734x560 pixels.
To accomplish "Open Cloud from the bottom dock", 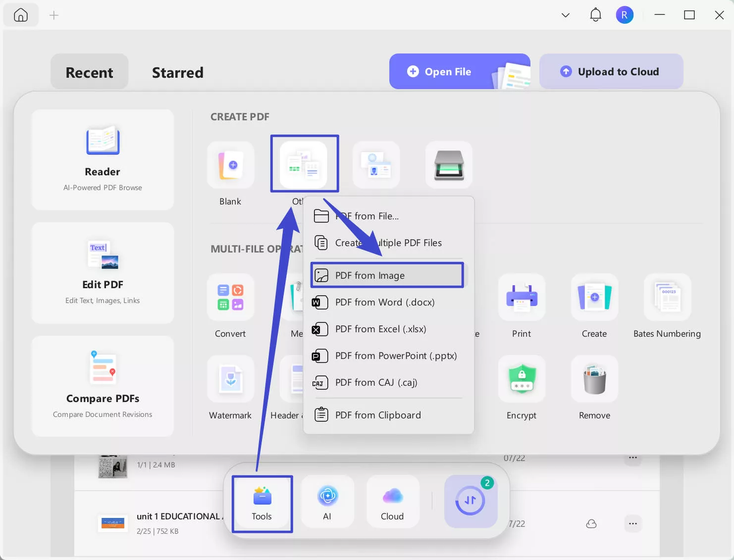I will 392,502.
